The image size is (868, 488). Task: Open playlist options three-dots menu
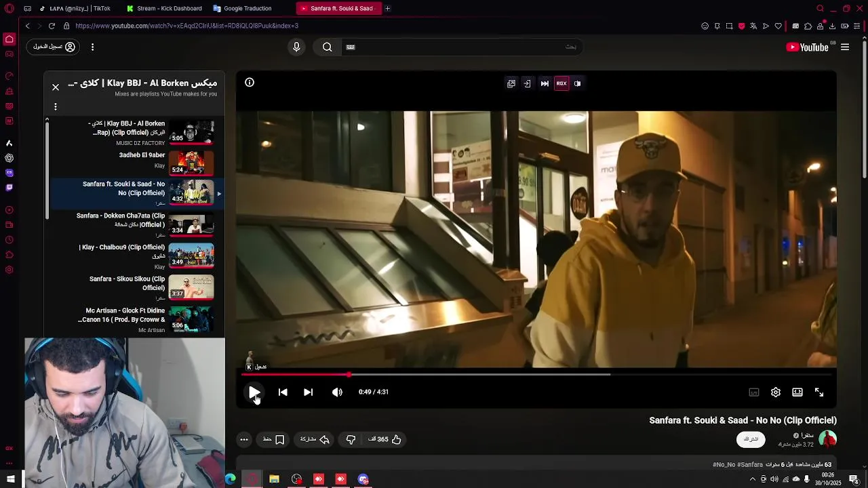56,106
